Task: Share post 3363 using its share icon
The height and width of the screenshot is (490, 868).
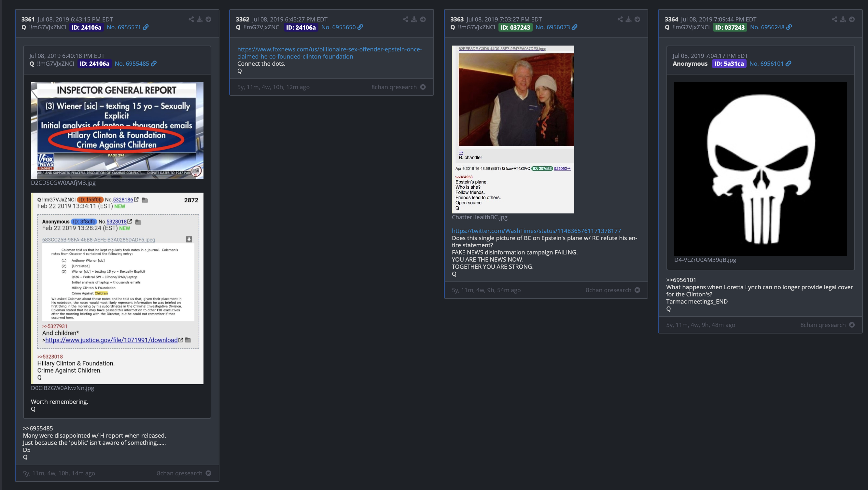Action: pyautogui.click(x=620, y=19)
